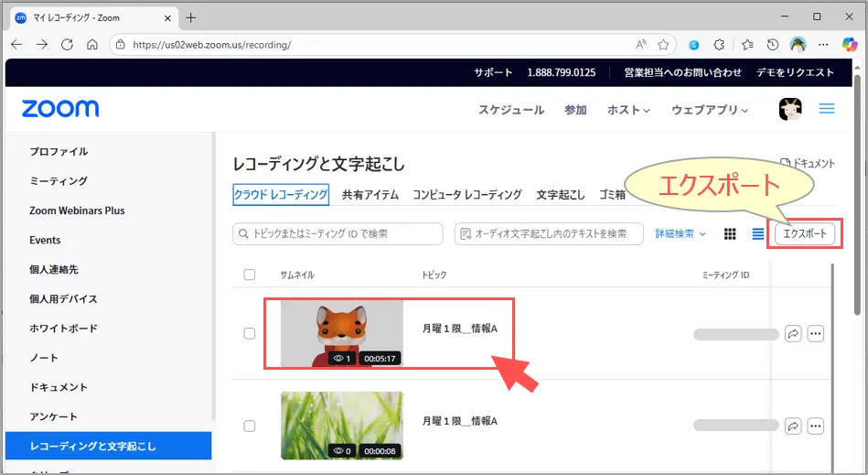Open the スケジュール link
The width and height of the screenshot is (868, 475).
pyautogui.click(x=511, y=110)
